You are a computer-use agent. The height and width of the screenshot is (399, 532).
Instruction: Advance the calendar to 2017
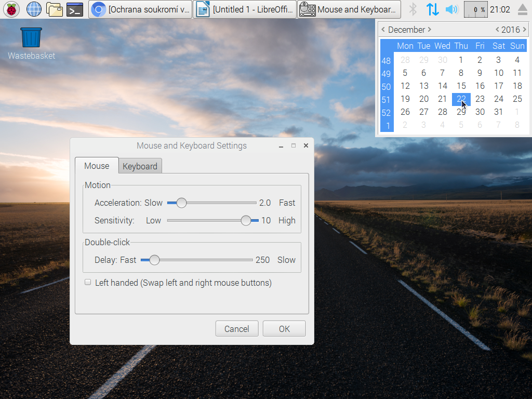pos(523,30)
